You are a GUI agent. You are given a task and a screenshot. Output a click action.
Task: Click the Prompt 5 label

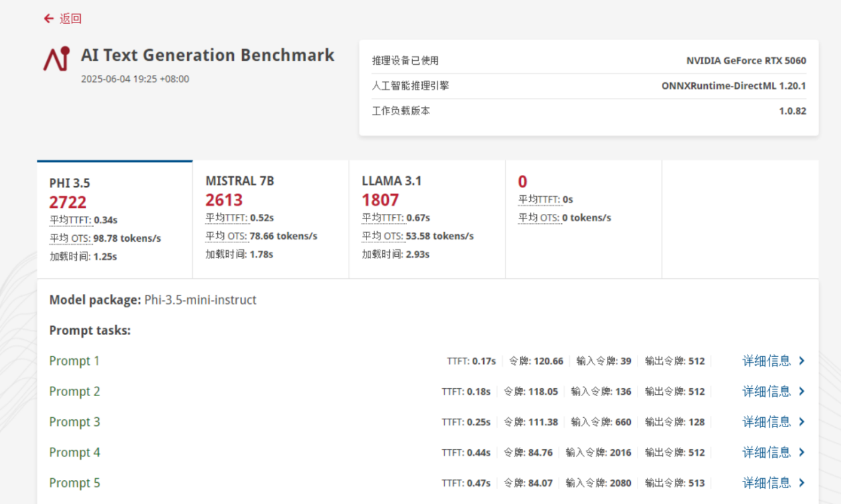click(x=74, y=483)
